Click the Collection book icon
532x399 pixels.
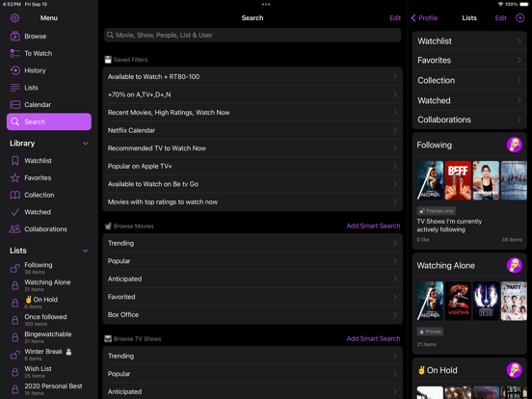(14, 195)
